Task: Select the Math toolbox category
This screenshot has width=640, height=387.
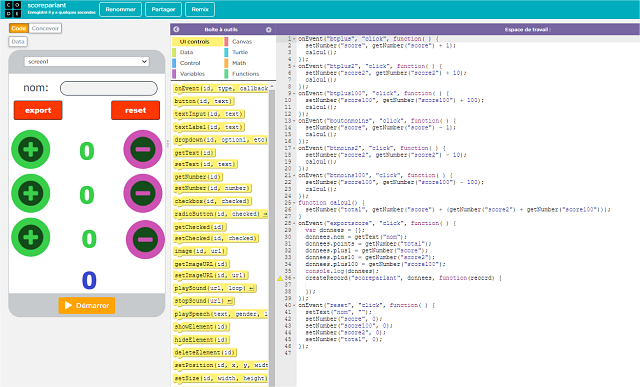Action: click(249, 63)
